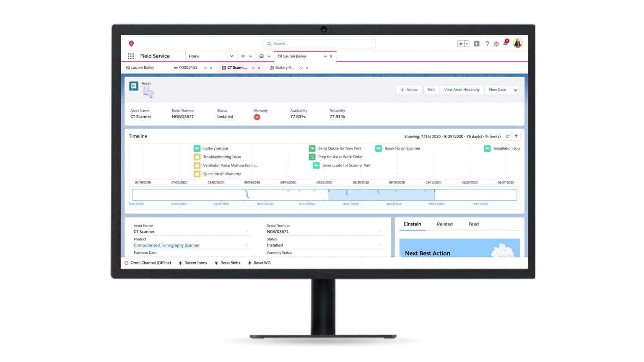Image resolution: width=644 pixels, height=362 pixels.
Task: Open the Setup gear icon
Action: (x=496, y=44)
